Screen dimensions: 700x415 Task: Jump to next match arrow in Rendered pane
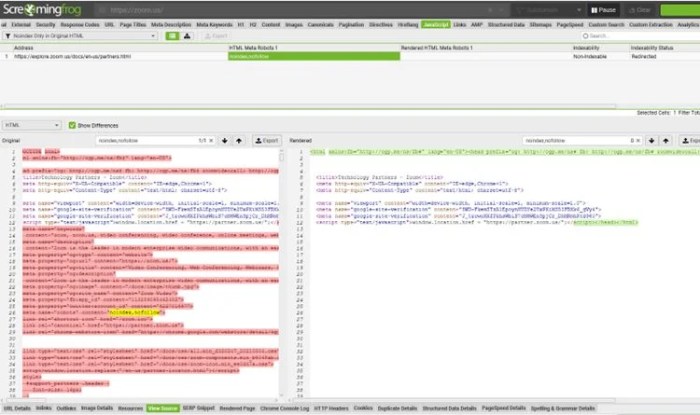coord(651,141)
